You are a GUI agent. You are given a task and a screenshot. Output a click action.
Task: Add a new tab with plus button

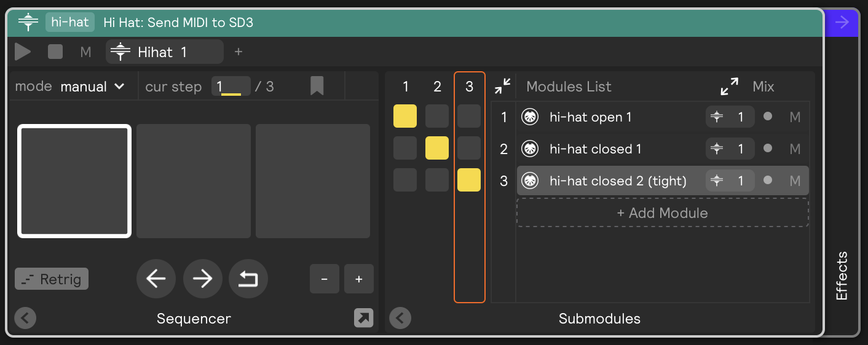tap(239, 52)
